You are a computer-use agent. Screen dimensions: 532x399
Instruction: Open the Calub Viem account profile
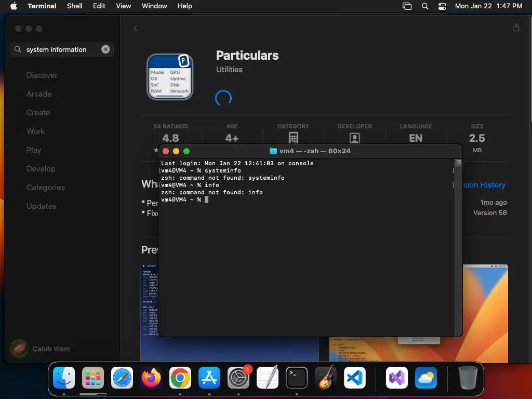coord(40,349)
